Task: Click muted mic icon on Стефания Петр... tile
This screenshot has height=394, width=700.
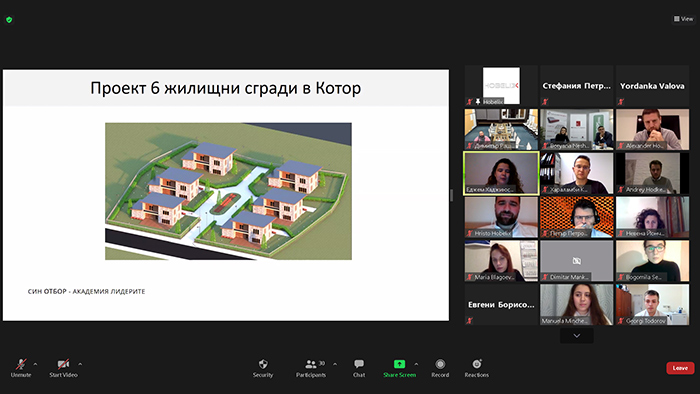Action: tap(545, 102)
